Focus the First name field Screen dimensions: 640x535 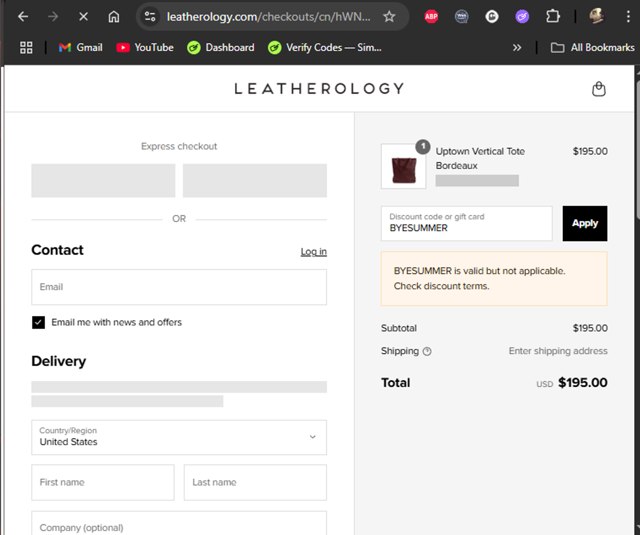coord(103,482)
